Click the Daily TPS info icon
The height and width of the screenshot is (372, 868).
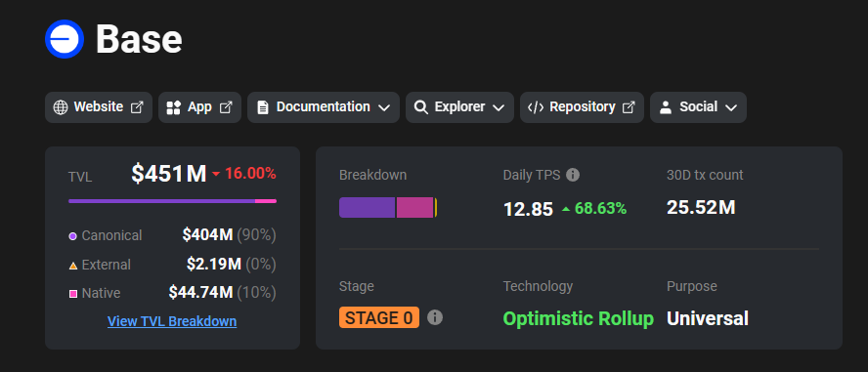(573, 175)
